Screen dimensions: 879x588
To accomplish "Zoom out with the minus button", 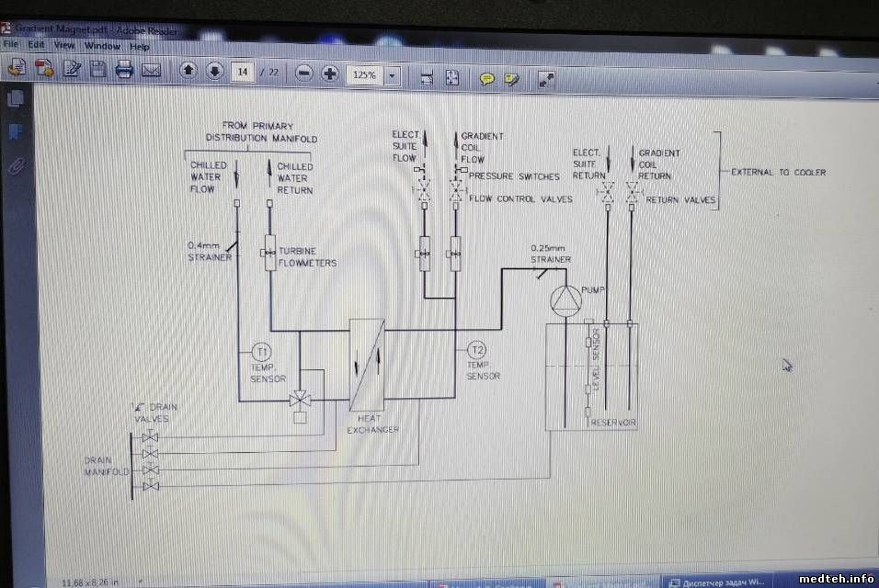I will click(x=305, y=73).
